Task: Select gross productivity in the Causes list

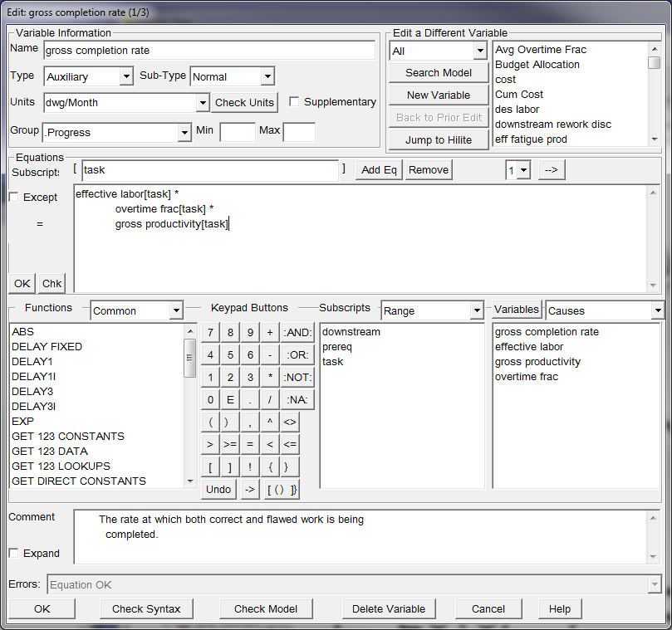Action: coord(537,361)
